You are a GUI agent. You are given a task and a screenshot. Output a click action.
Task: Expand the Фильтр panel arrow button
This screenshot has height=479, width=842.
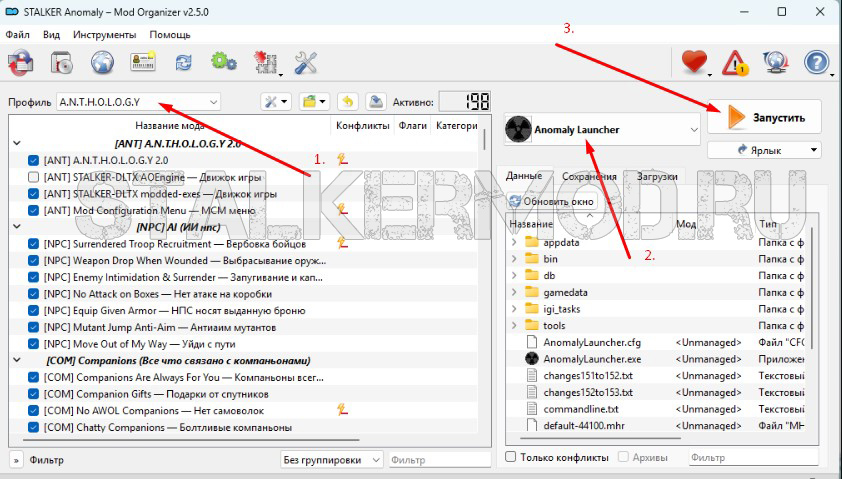tap(16, 460)
